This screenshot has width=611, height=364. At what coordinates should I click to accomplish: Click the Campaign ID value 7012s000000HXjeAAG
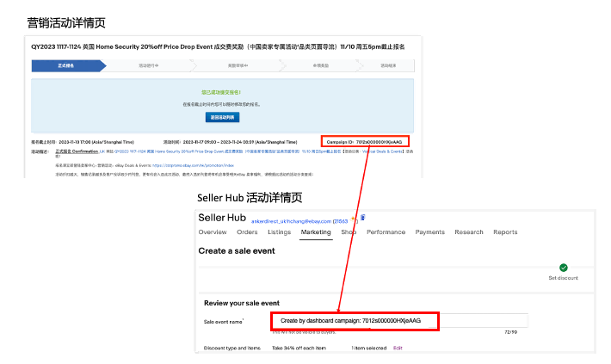pyautogui.click(x=379, y=142)
